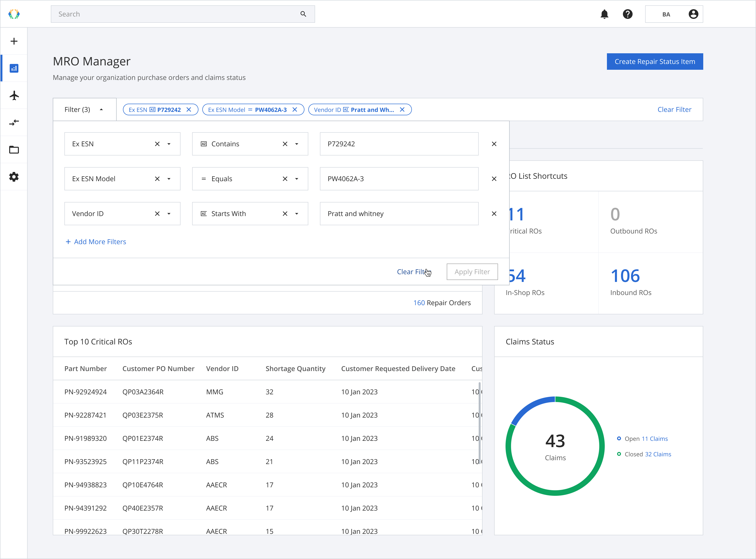
Task: Open the help question mark icon
Action: click(628, 14)
